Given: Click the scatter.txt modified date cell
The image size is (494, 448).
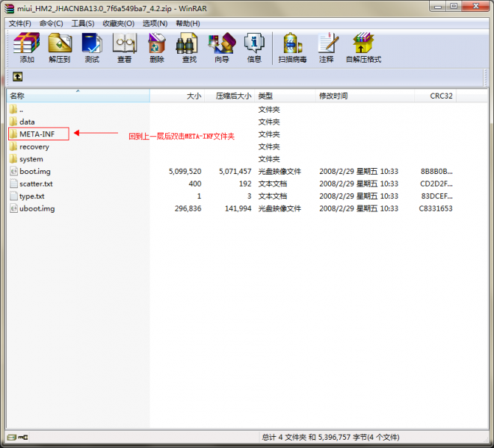Looking at the screenshot, I should click(x=359, y=184).
